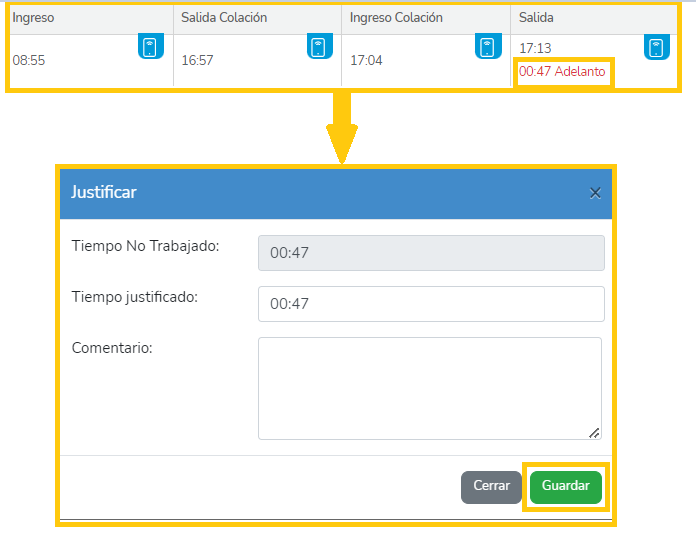The image size is (696, 544).
Task: Open the 00:47 Adelanto justification link
Action: tap(562, 72)
